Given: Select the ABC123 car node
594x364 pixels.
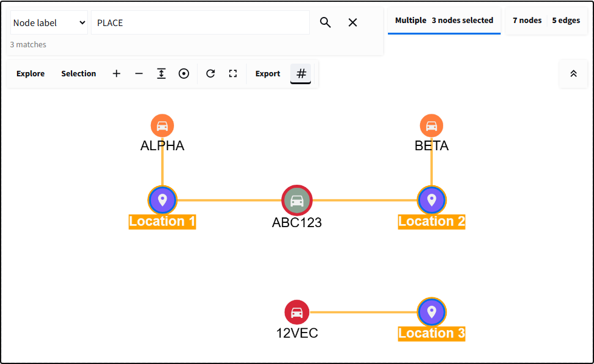Looking at the screenshot, I should tap(297, 200).
